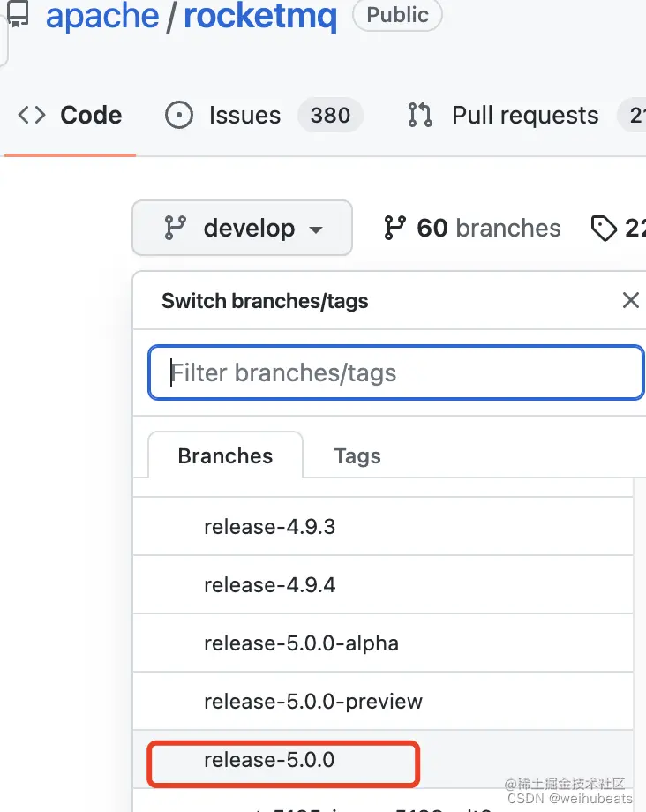Click branch icon next to 60 branches
The height and width of the screenshot is (812, 646).
395,228
